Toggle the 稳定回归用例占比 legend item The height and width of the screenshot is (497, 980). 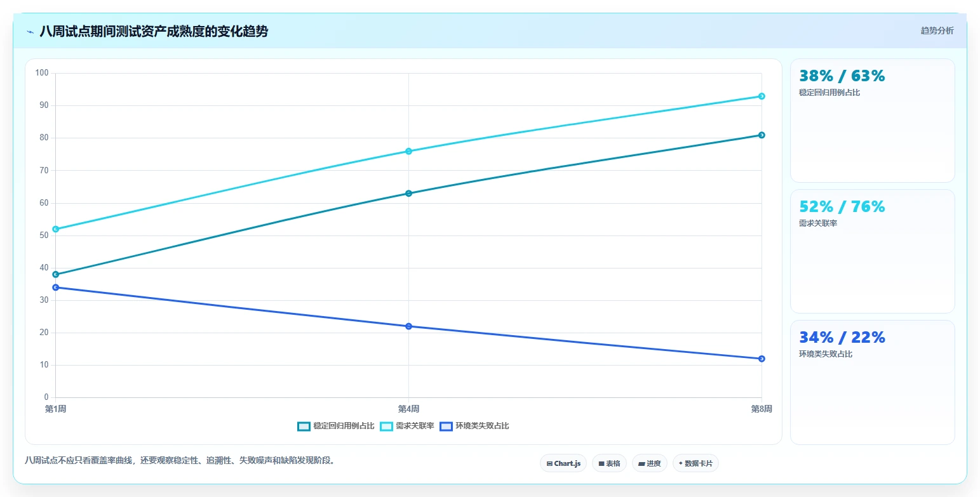336,426
